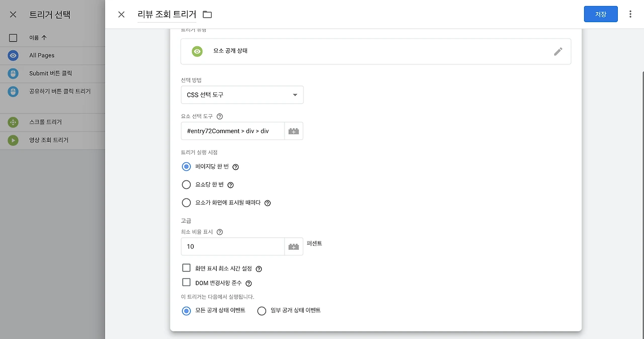
Task: Click help icon next to 요소 선택 도구
Action: click(219, 116)
